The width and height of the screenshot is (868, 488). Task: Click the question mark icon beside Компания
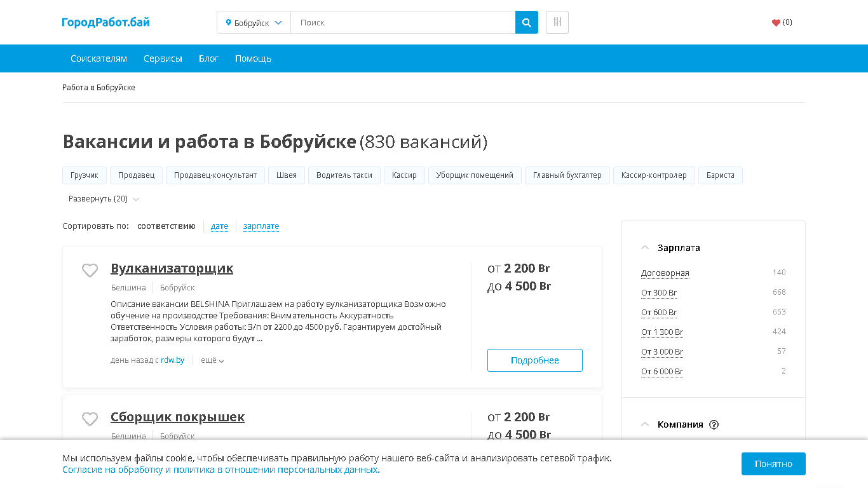click(x=714, y=424)
